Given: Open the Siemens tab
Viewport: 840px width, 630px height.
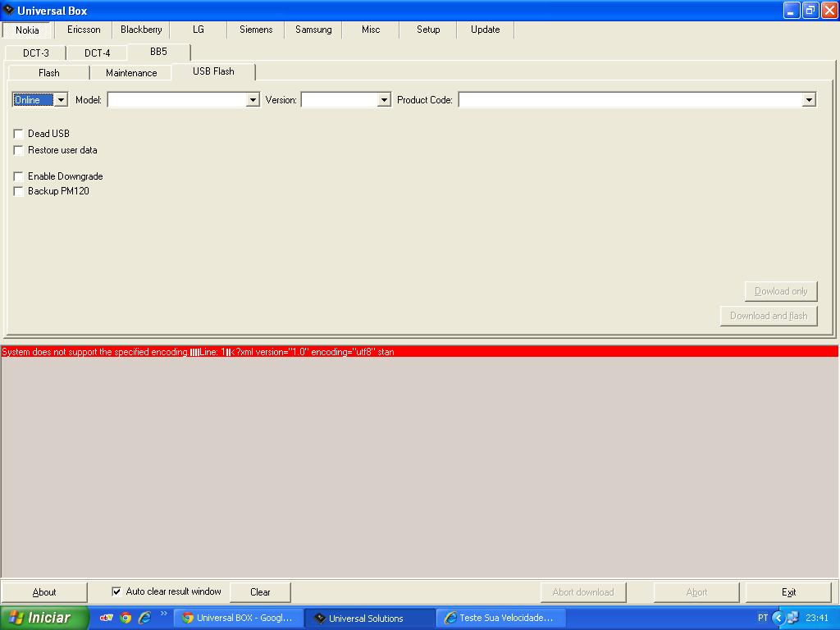Looking at the screenshot, I should [x=256, y=30].
